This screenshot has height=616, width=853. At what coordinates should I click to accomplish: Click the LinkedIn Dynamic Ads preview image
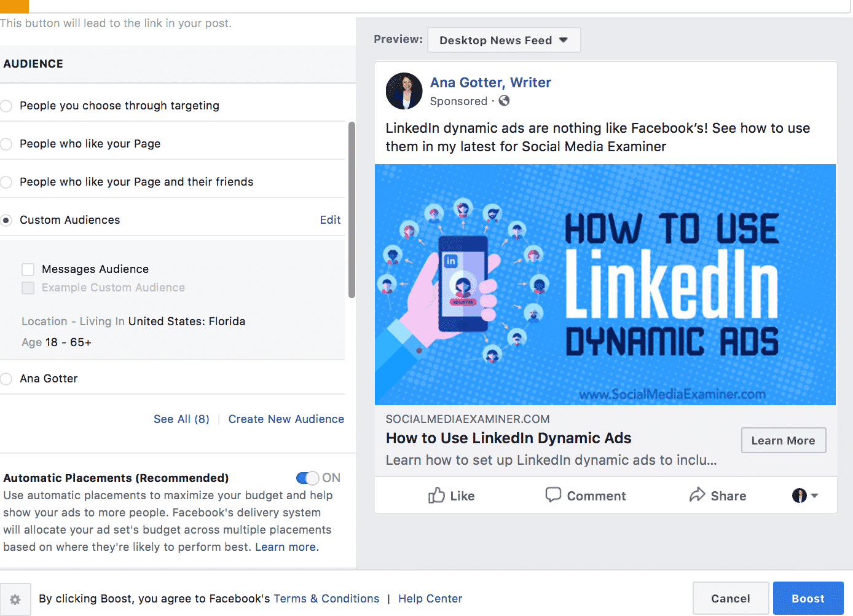coord(605,284)
